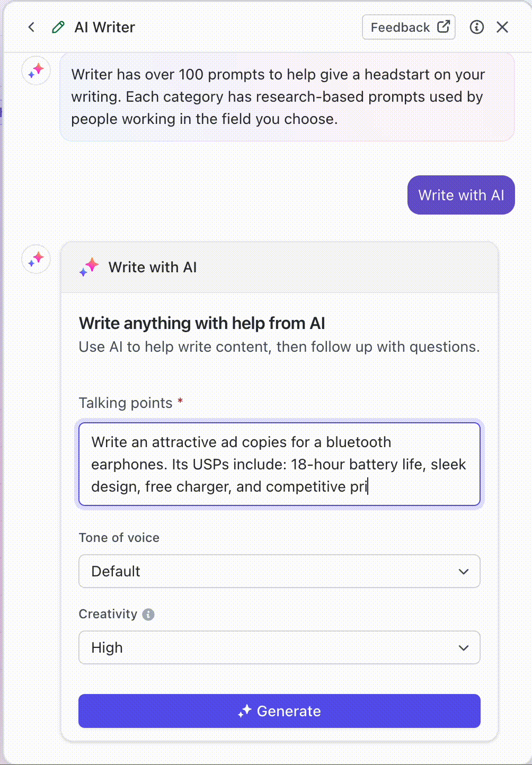The width and height of the screenshot is (532, 765).
Task: Expand options with Creativity chevron arrow
Action: pos(464,648)
